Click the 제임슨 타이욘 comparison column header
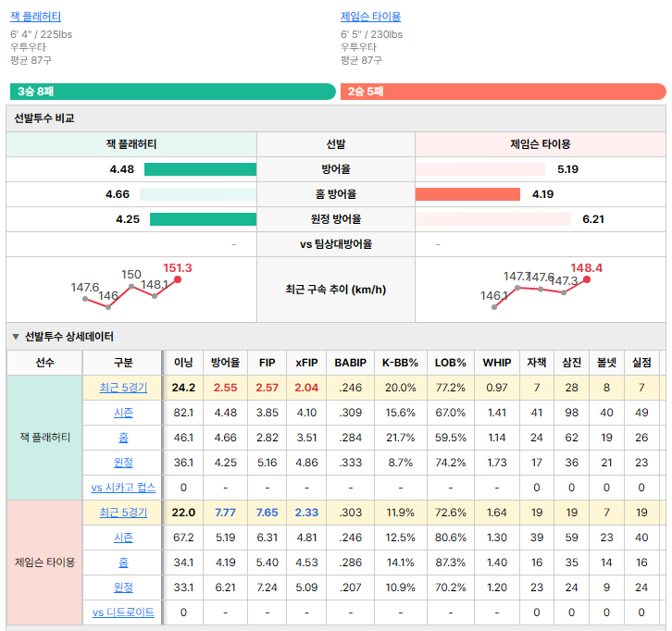Screen dimensions: 672x631 tap(541, 144)
